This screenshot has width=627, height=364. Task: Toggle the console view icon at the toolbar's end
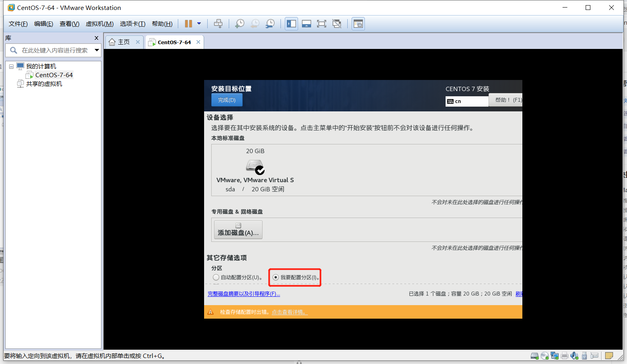[358, 24]
